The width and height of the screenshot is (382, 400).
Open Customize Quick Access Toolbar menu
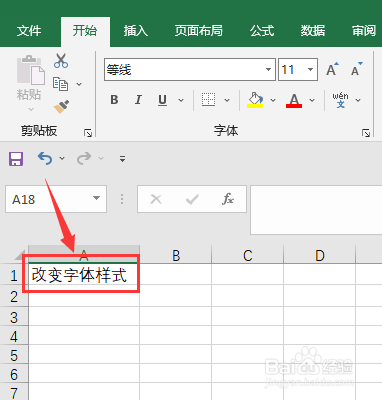coord(123,159)
